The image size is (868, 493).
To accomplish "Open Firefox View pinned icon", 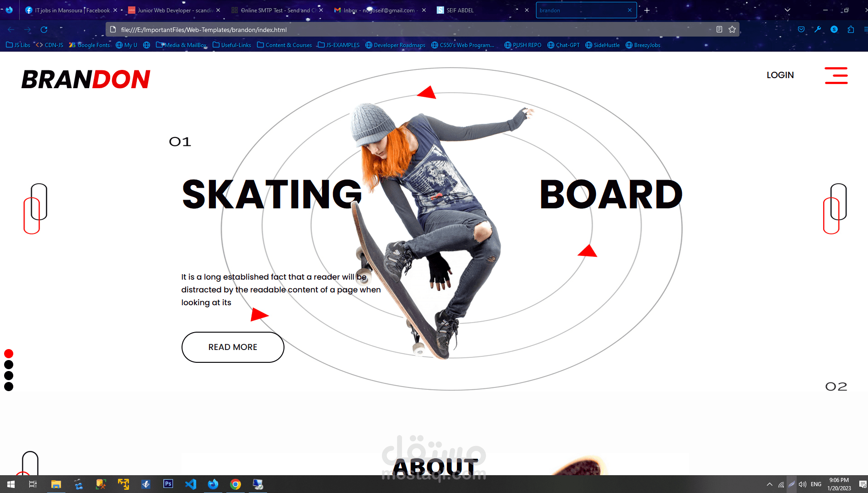I will pyautogui.click(x=9, y=10).
